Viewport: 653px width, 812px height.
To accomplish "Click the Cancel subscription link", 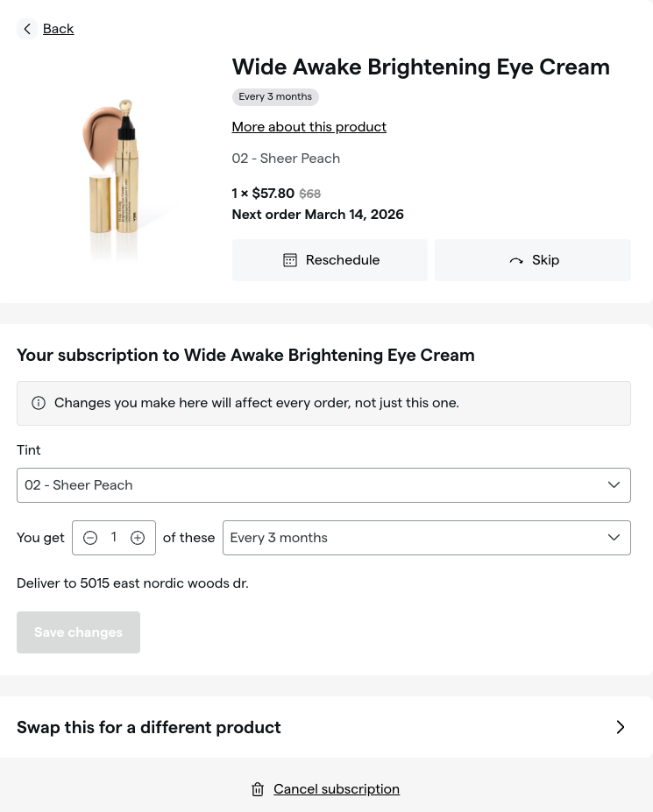I will (x=337, y=789).
